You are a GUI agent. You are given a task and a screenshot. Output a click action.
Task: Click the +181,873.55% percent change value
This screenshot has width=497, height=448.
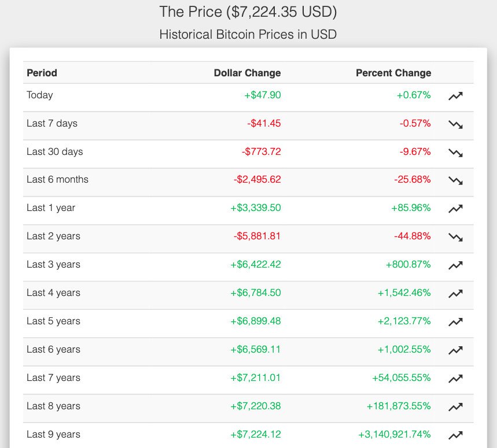tap(399, 406)
